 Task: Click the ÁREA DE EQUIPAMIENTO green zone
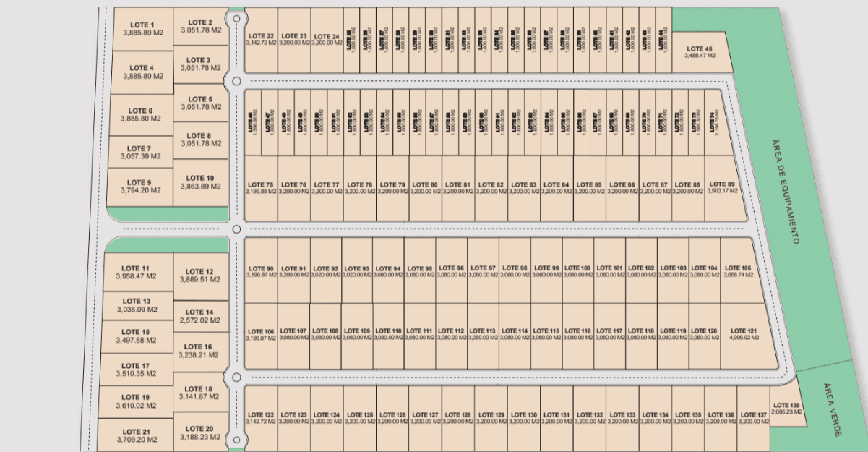pyautogui.click(x=784, y=188)
